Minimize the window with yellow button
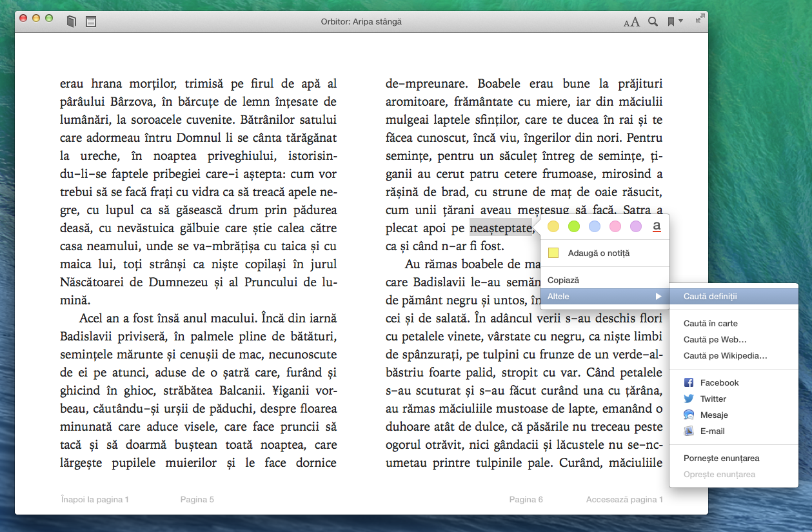Image resolution: width=812 pixels, height=532 pixels. 36,18
